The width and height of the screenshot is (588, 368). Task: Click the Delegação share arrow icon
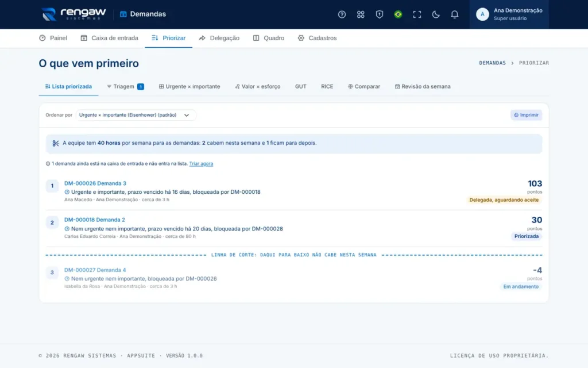(x=202, y=38)
